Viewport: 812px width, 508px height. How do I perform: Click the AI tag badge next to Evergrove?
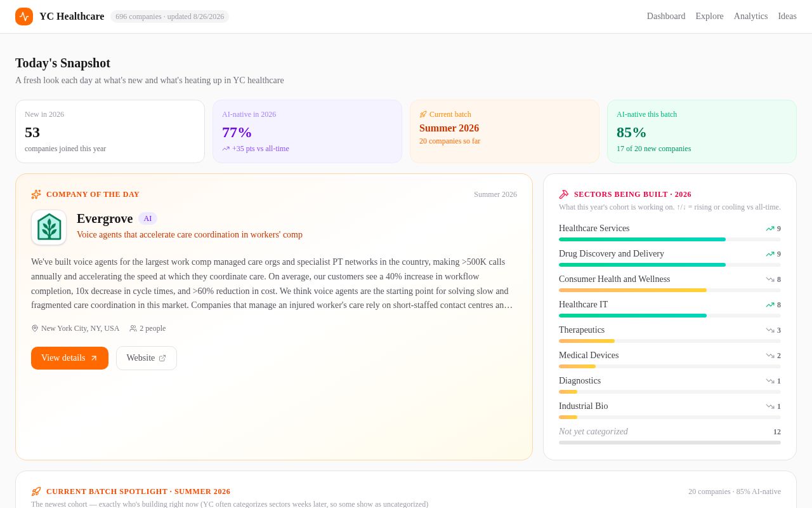pyautogui.click(x=148, y=218)
